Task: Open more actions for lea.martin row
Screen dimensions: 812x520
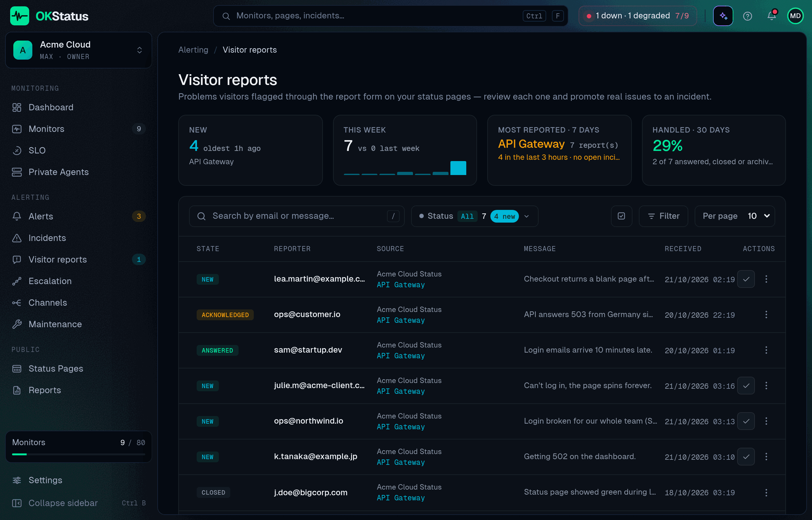Action: (766, 279)
